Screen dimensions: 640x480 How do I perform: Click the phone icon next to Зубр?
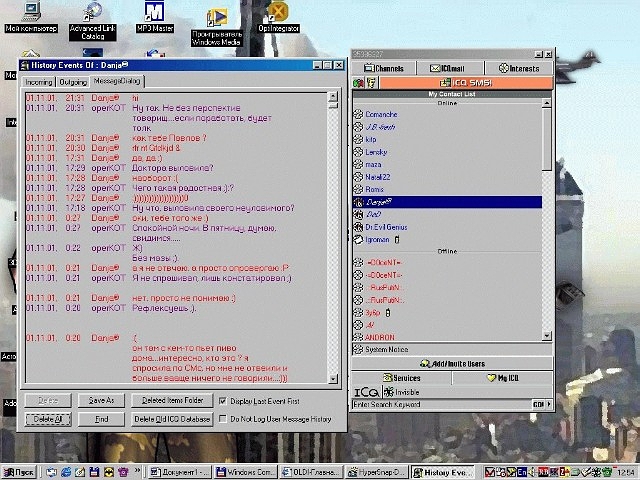point(388,313)
